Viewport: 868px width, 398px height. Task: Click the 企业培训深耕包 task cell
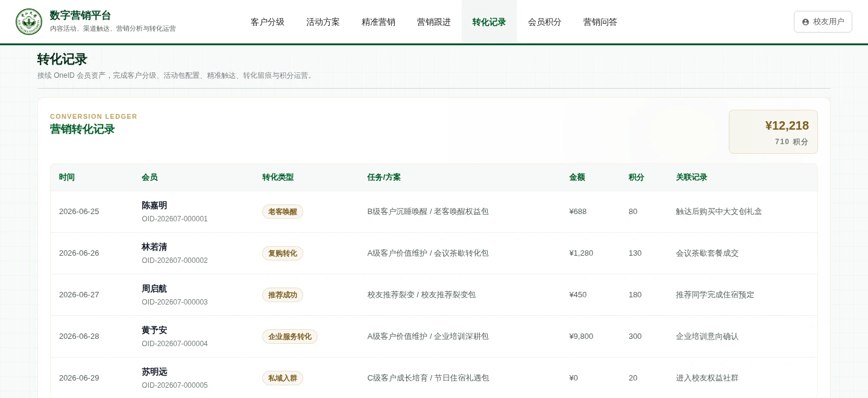tap(428, 336)
